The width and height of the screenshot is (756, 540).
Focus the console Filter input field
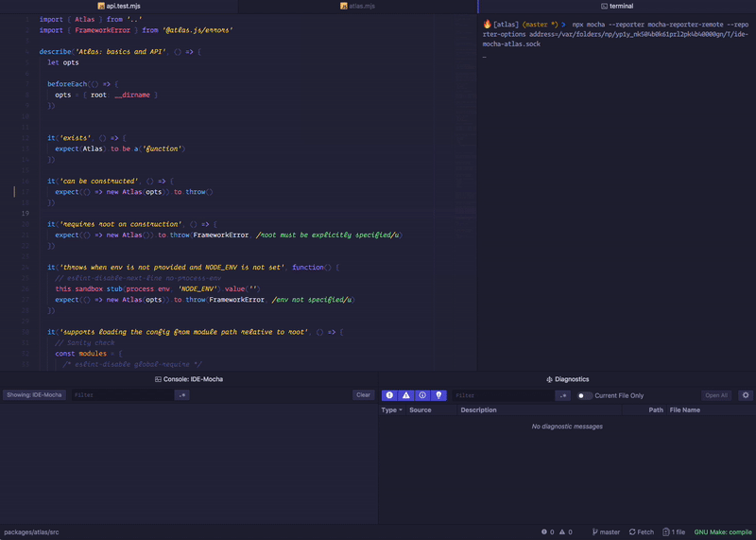point(123,395)
